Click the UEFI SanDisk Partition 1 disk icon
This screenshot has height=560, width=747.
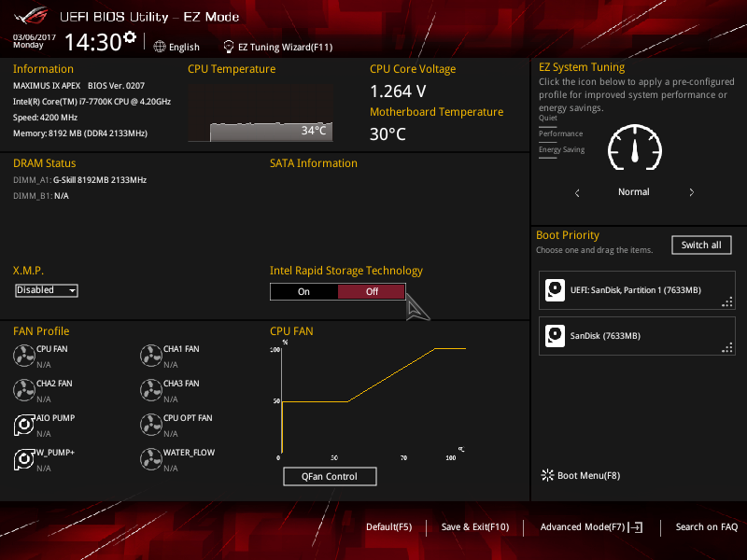[555, 290]
